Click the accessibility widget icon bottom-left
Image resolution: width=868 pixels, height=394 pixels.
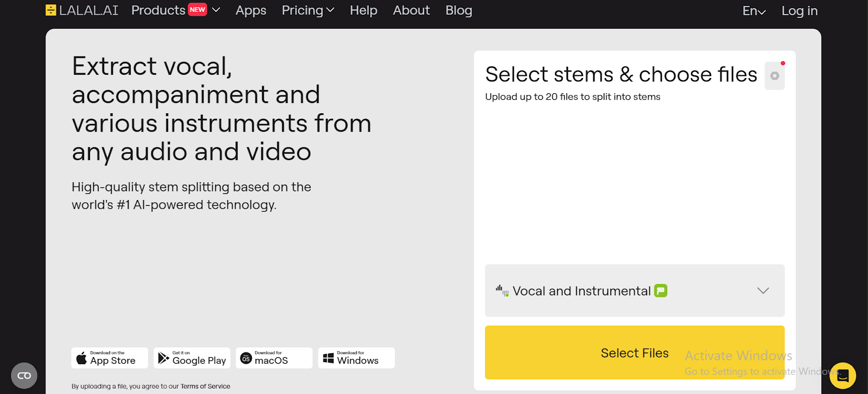(x=24, y=376)
